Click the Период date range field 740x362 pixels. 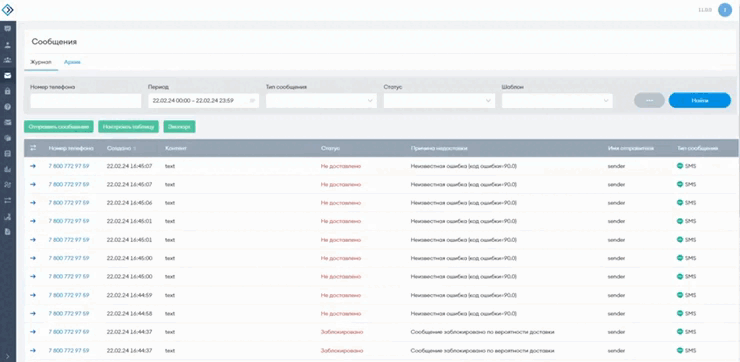(x=203, y=101)
